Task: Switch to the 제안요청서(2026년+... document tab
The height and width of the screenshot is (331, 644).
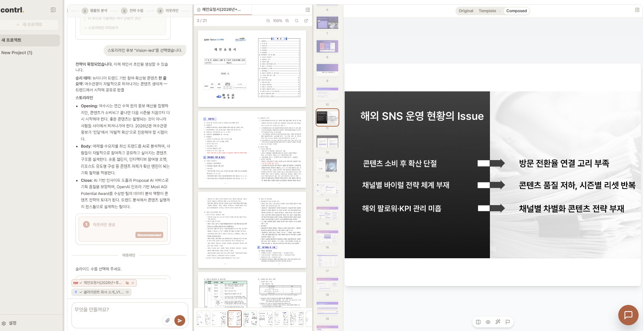Action: click(x=222, y=9)
